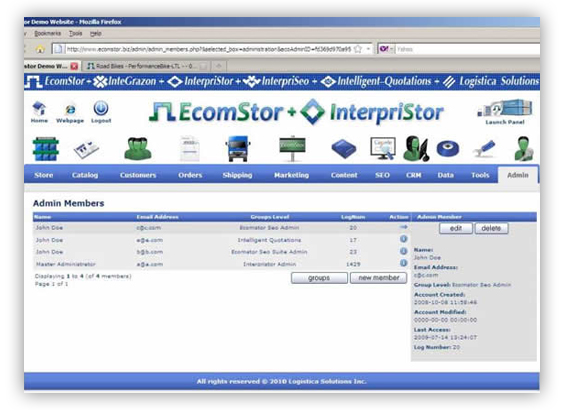Image resolution: width=564 pixels, height=410 pixels.
Task: Open the URL bar history dropdown arrow
Action: pos(368,49)
